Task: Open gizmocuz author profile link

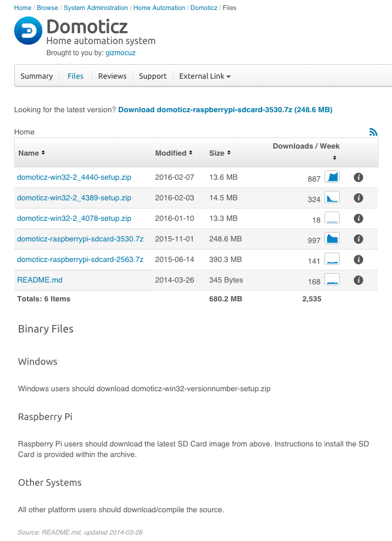Action: [120, 53]
